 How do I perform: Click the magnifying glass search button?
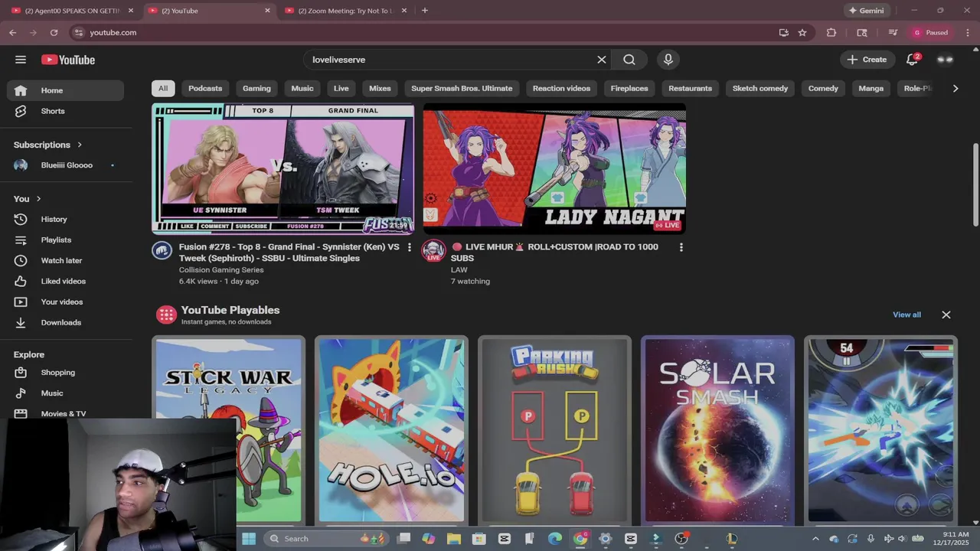coord(629,60)
